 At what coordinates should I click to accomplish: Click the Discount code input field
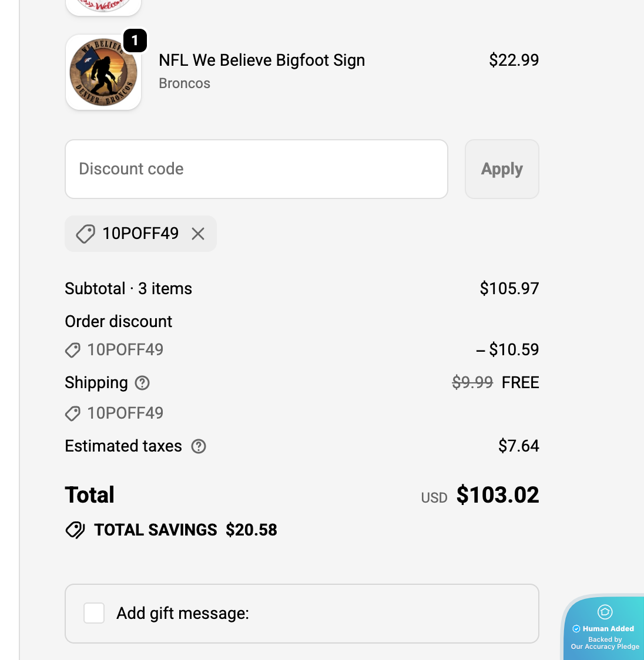(256, 169)
